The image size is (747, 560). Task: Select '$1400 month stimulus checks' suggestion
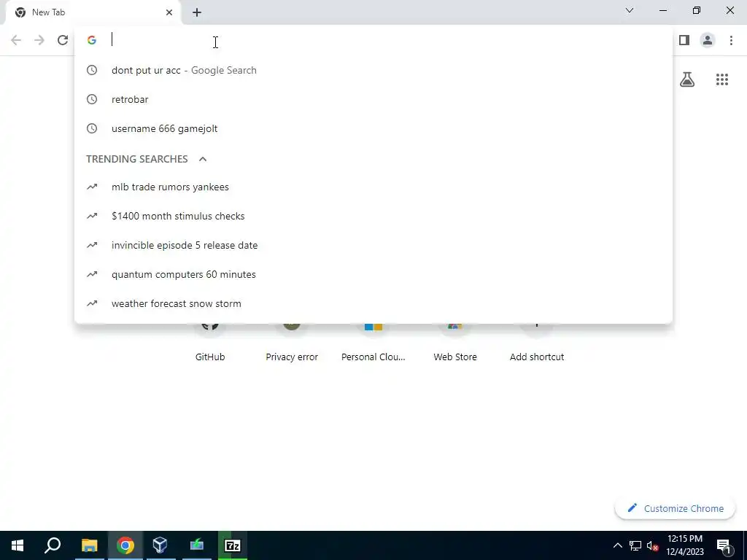click(373, 216)
